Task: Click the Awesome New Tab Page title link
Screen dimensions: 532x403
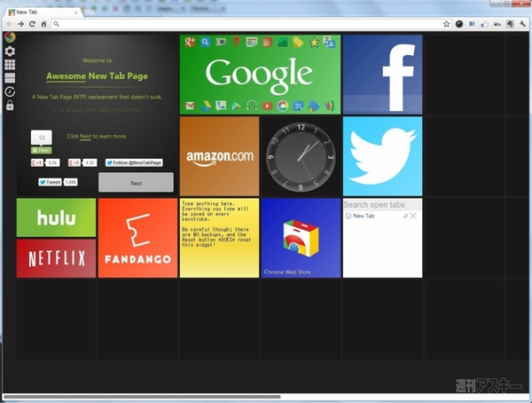Action: 97,76
